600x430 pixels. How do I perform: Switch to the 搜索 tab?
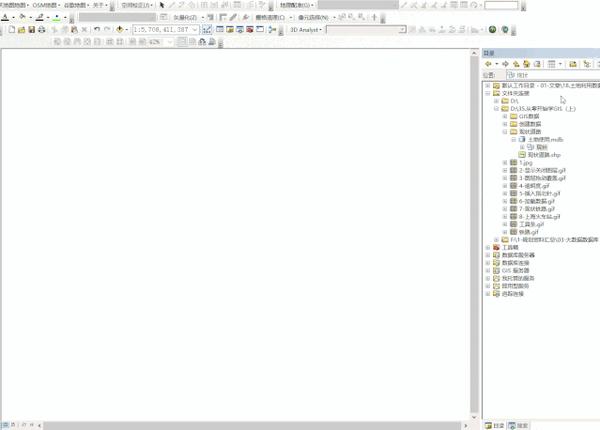pos(518,425)
